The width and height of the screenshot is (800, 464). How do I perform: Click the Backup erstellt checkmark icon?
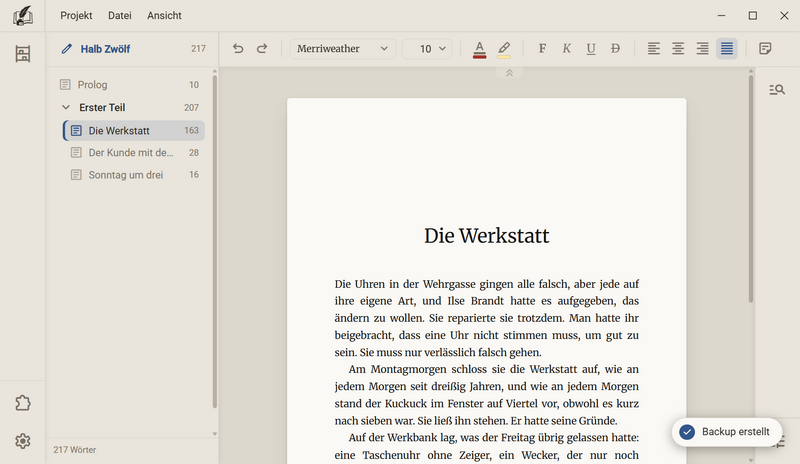pos(687,432)
